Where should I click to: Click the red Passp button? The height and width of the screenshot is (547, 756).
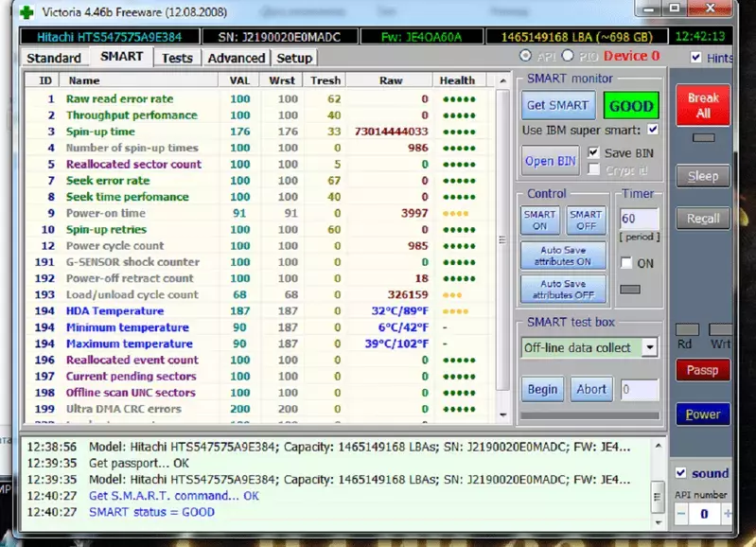[x=703, y=370]
